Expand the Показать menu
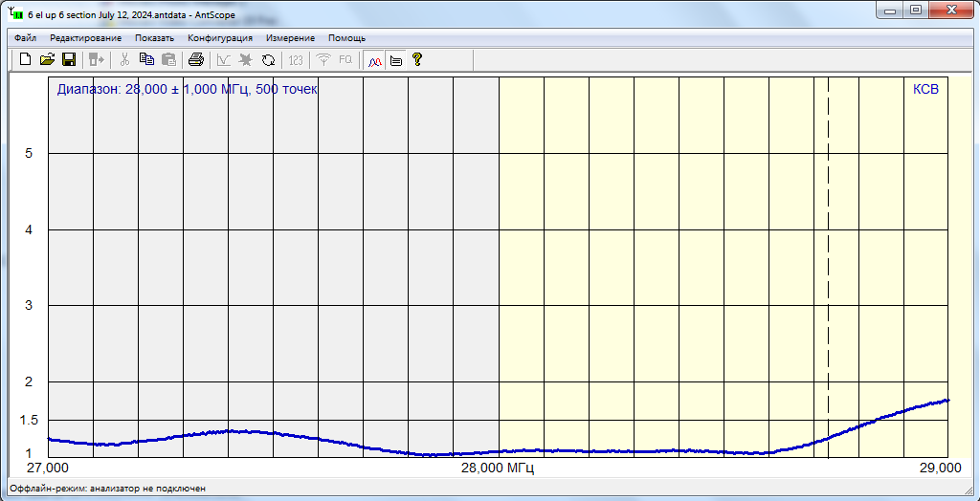 (x=155, y=38)
